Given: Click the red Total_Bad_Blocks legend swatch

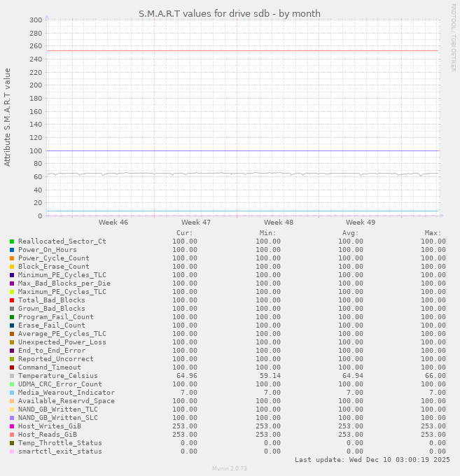Looking at the screenshot, I should pyautogui.click(x=12, y=300).
